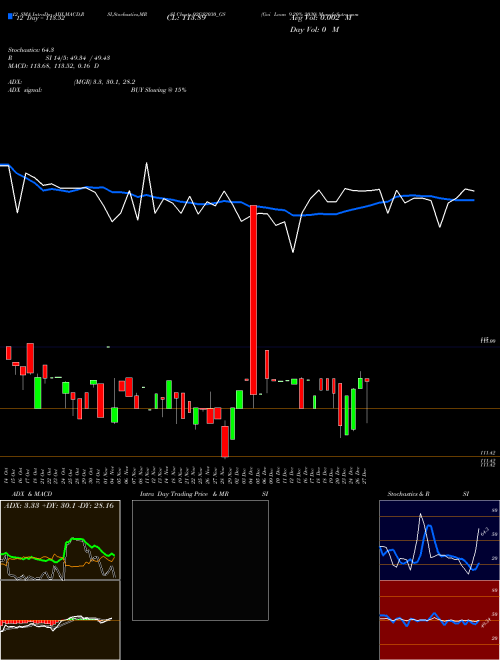This screenshot has height=660, width=500.
Task: Click the 'BUY Slowing @ 15%' signal text
Action: pyautogui.click(x=158, y=90)
